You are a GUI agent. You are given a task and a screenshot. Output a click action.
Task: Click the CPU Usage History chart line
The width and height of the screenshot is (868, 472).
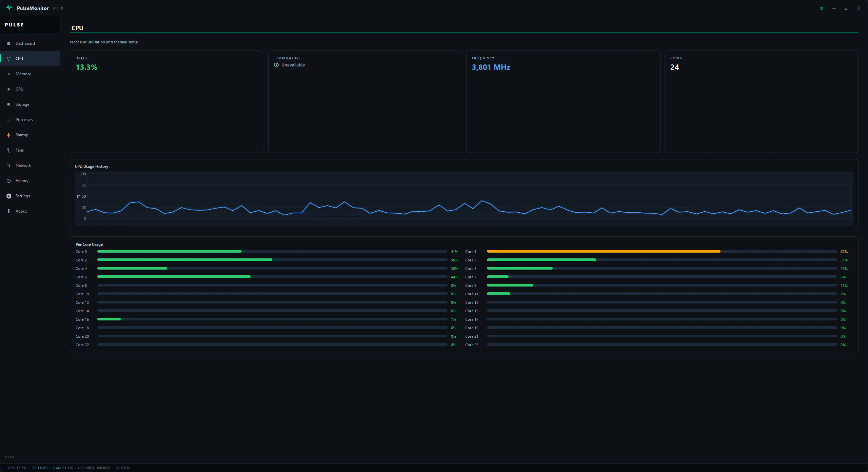click(x=469, y=209)
